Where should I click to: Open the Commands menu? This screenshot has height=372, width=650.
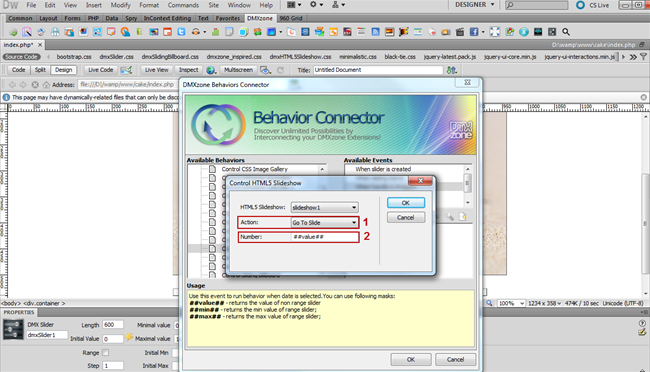point(183,5)
